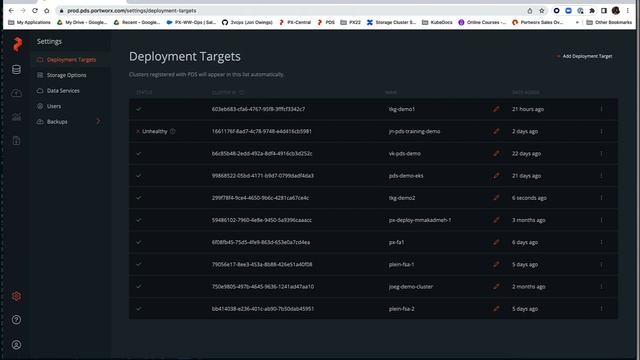This screenshot has width=640, height=360.
Task: Edit name of jn-pds-training-demo cluster
Action: 496,131
